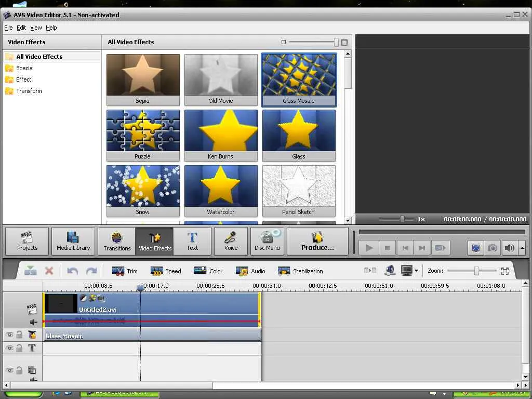
Task: Adjust the playback speed 1x slider
Action: (x=403, y=219)
